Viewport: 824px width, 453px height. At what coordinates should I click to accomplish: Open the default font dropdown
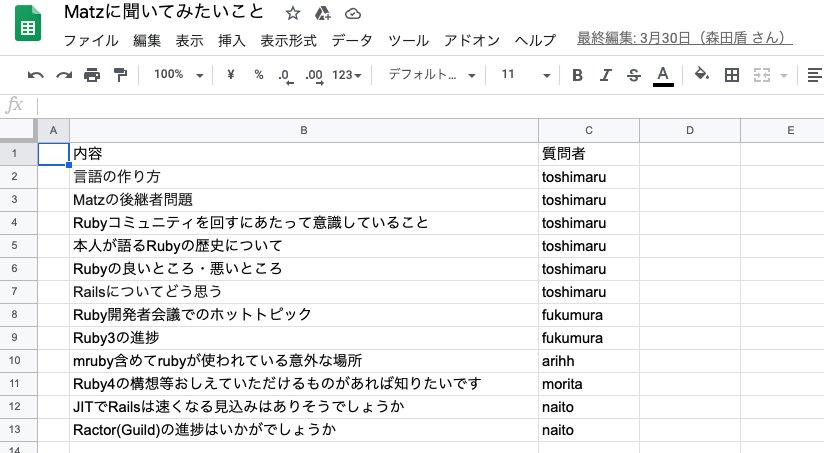[x=432, y=75]
